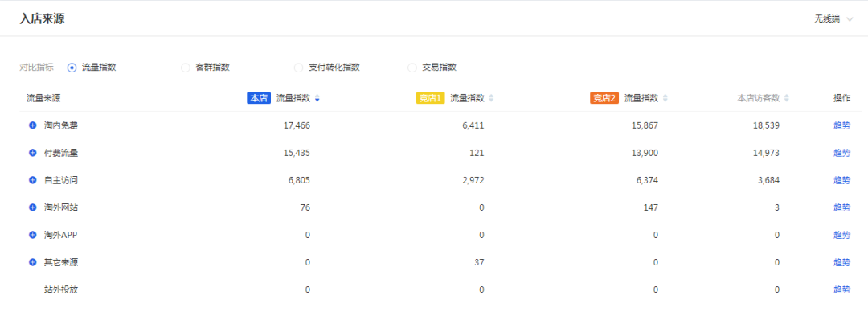868x320 pixels.
Task: Expand the 付费流量 row plus icon
Action: 33,153
